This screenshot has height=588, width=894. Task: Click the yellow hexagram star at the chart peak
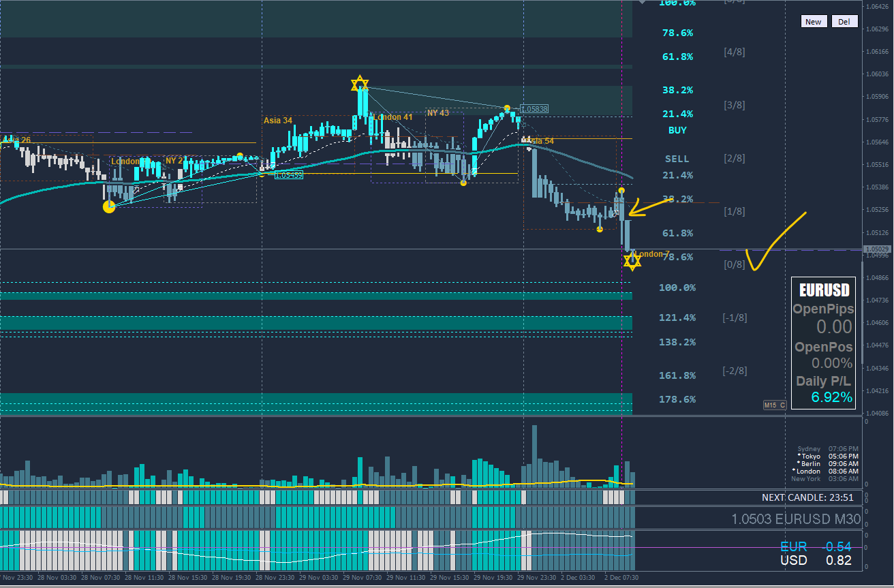click(x=360, y=84)
